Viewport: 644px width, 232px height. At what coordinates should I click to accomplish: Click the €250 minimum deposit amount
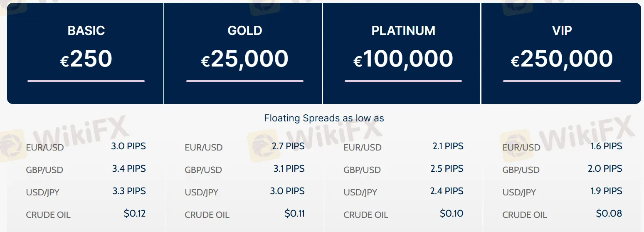[x=86, y=59]
